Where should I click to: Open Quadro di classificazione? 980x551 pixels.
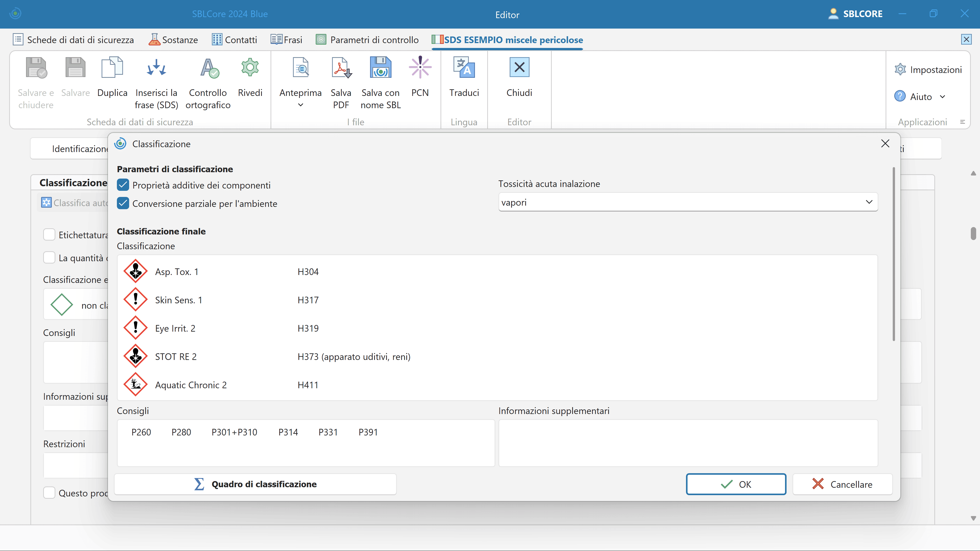[x=255, y=484]
